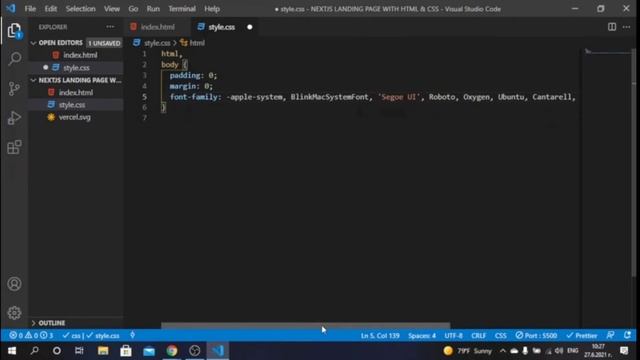Open Windows Start menu
The width and height of the screenshot is (640, 360).
(12, 351)
